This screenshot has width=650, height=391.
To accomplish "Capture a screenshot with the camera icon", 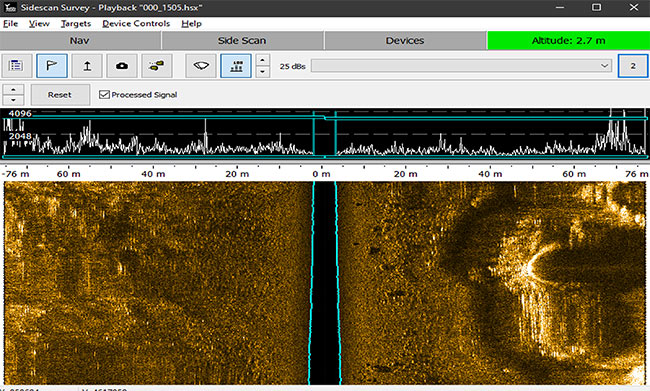I will point(122,66).
